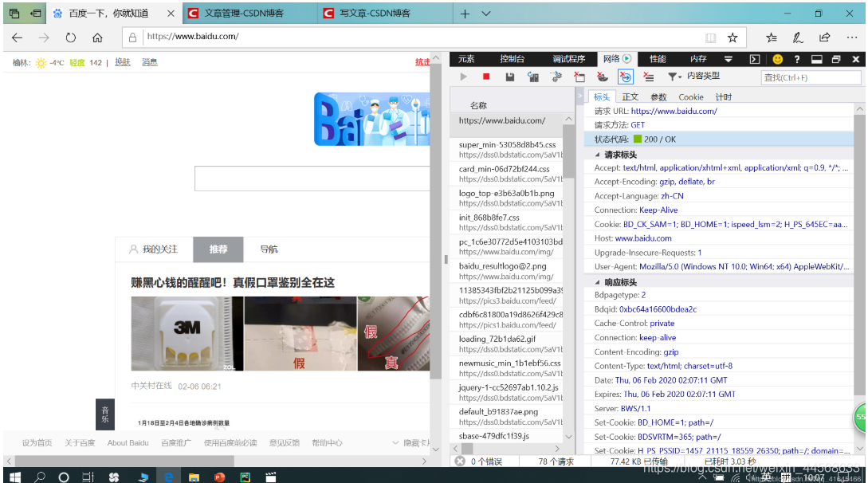This screenshot has width=868, height=483.
Task: Open the 性能 tab
Action: tap(658, 59)
